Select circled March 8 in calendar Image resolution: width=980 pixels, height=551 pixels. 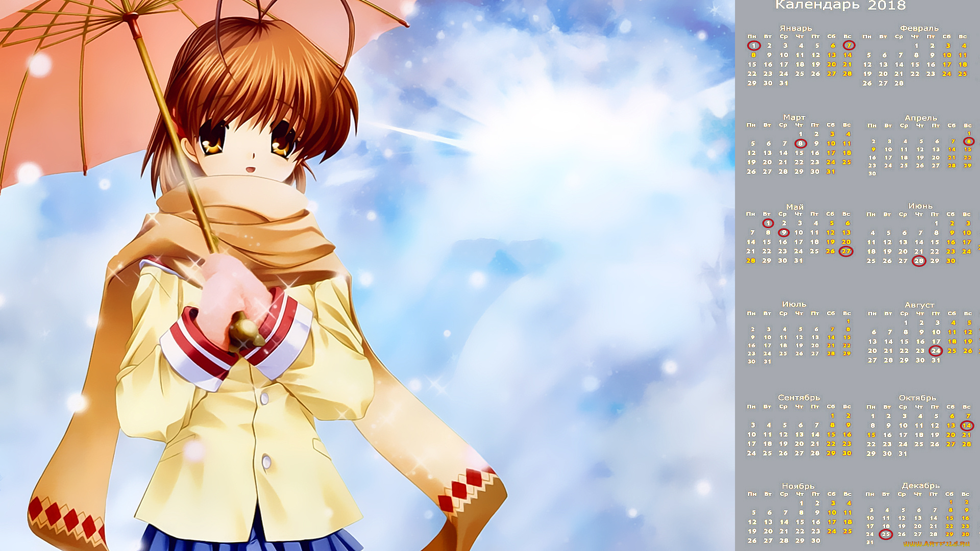(x=800, y=143)
